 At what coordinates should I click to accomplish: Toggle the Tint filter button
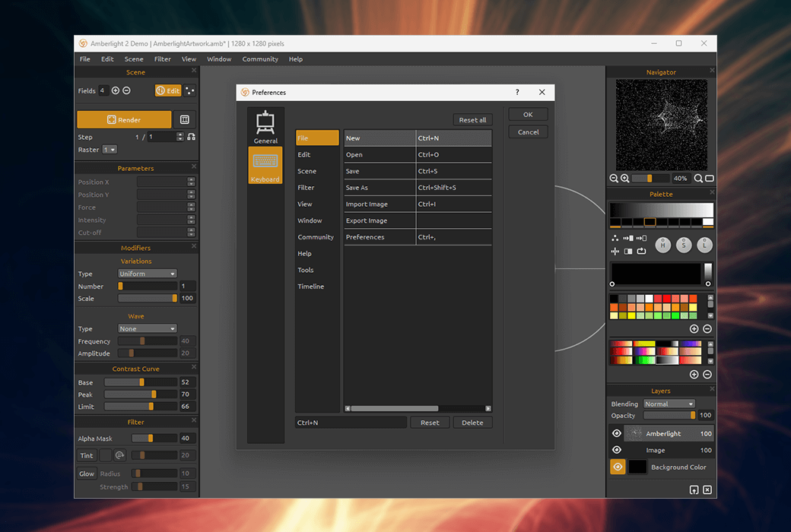87,455
